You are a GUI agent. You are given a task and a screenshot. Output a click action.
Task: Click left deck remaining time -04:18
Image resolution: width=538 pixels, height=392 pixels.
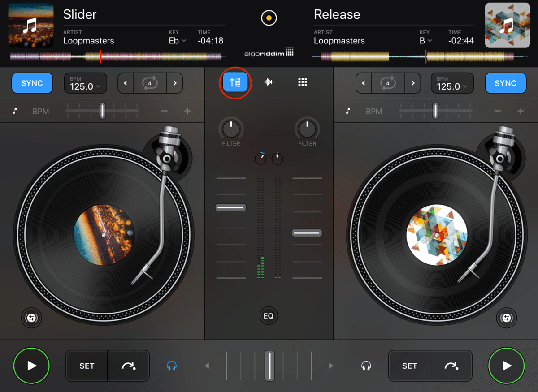[x=211, y=41]
